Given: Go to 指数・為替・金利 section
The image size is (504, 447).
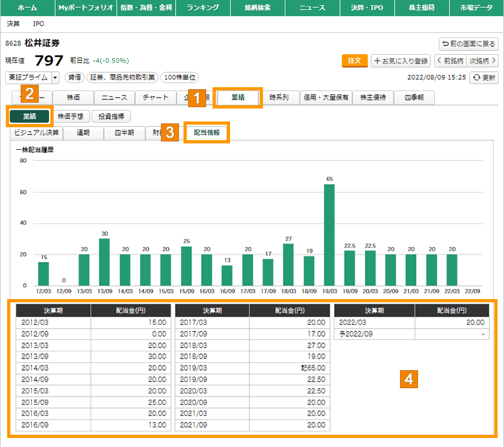Looking at the screenshot, I should pyautogui.click(x=146, y=8).
